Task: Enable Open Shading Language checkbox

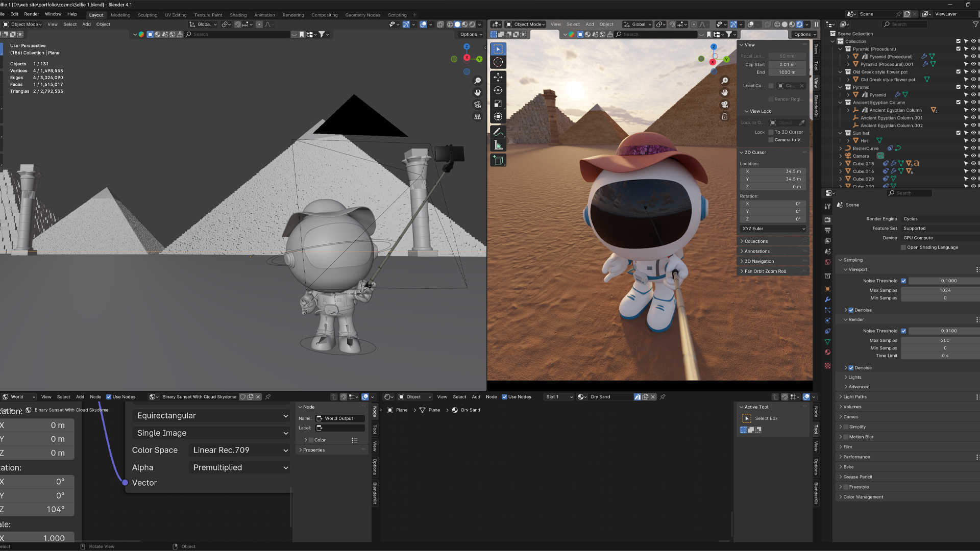Action: point(903,247)
